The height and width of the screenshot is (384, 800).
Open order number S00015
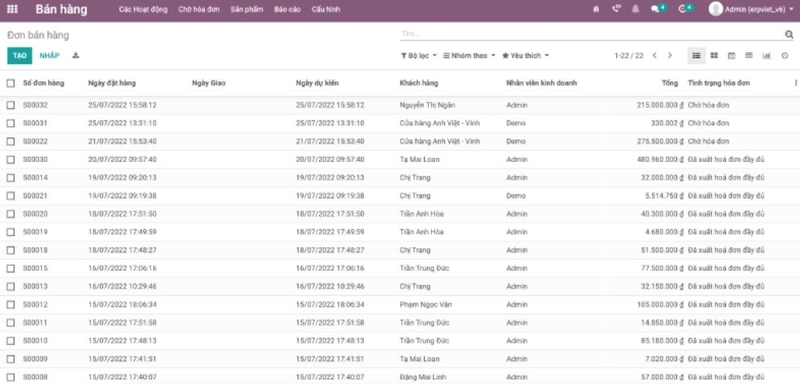coord(35,268)
